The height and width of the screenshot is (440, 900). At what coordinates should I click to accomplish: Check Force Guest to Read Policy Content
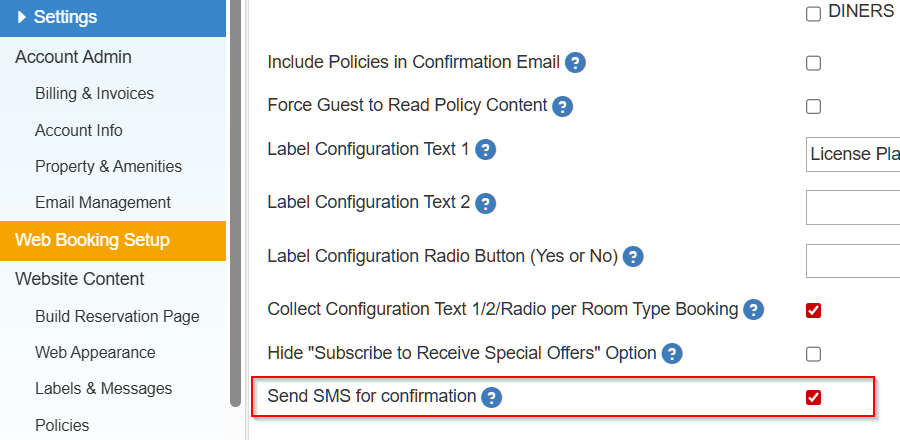pyautogui.click(x=813, y=106)
